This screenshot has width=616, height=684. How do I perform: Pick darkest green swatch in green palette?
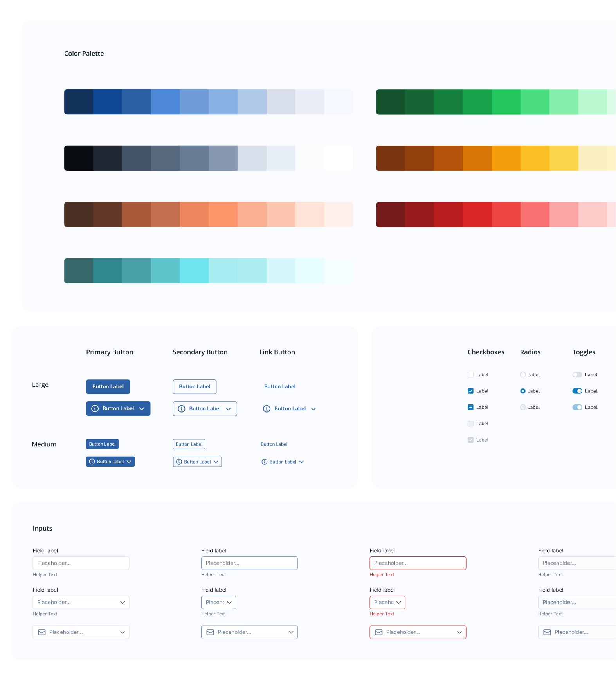391,102
